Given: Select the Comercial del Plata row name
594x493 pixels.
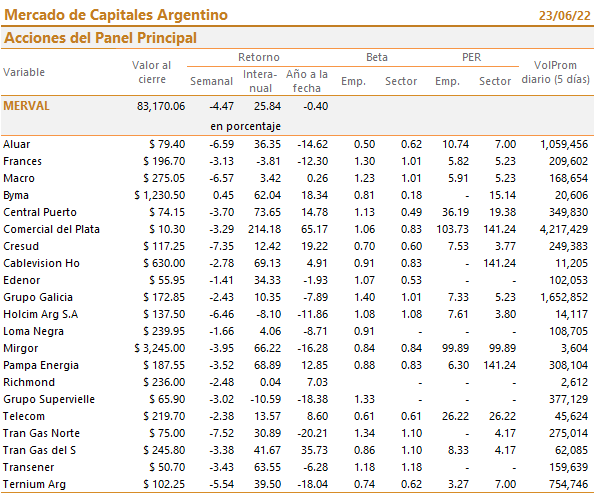Looking at the screenshot, I should point(52,229).
